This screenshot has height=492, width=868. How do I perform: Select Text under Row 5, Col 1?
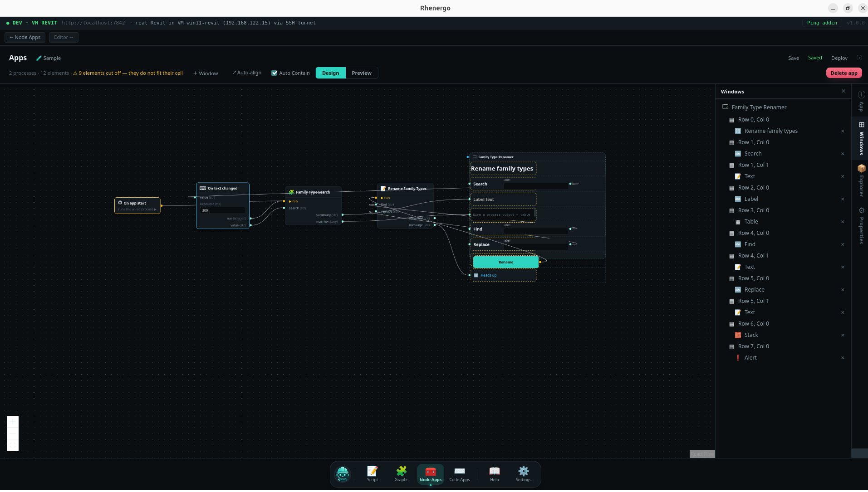(x=750, y=312)
